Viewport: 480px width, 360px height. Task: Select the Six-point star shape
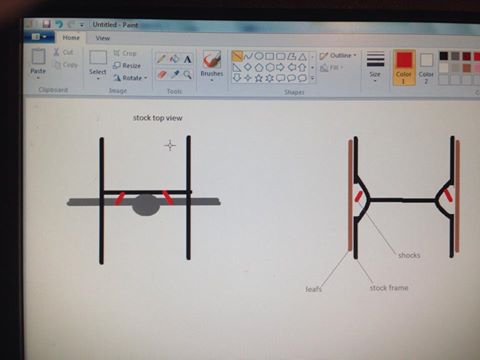[270, 78]
